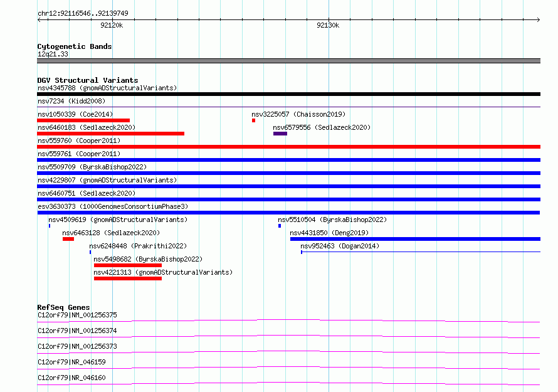This screenshot has width=558, height=392.
Task: Open nsv6460751 (Sedlazeck2020) label
Action: pyautogui.click(x=87, y=193)
